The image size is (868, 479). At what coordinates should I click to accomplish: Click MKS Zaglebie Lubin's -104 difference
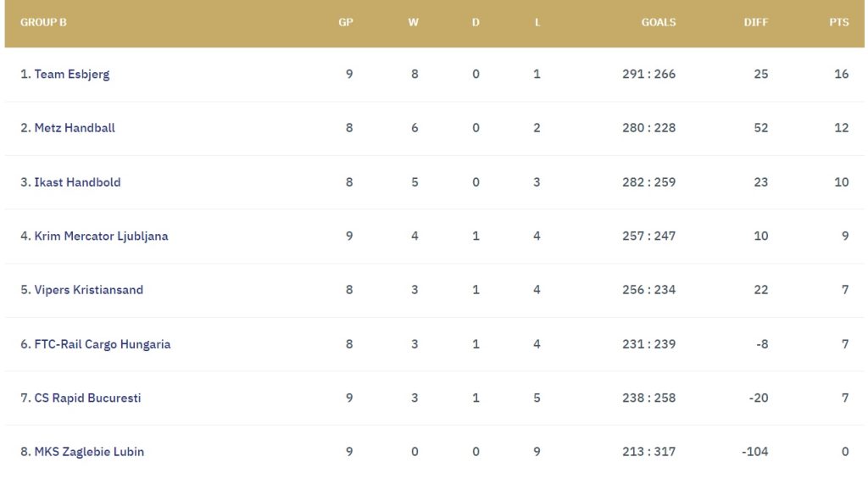click(754, 452)
